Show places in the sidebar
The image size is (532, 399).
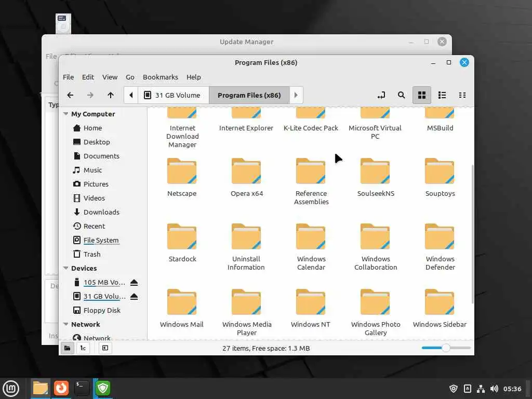[x=68, y=348]
